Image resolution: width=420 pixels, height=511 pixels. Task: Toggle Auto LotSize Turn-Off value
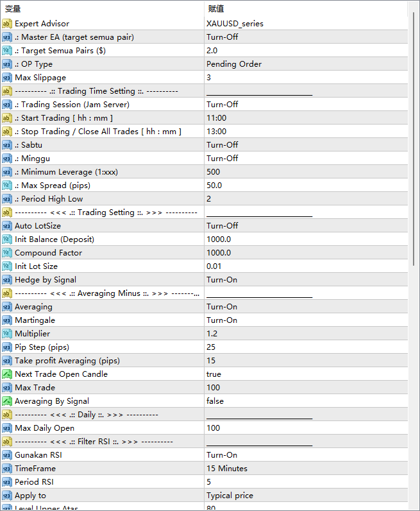(x=222, y=226)
